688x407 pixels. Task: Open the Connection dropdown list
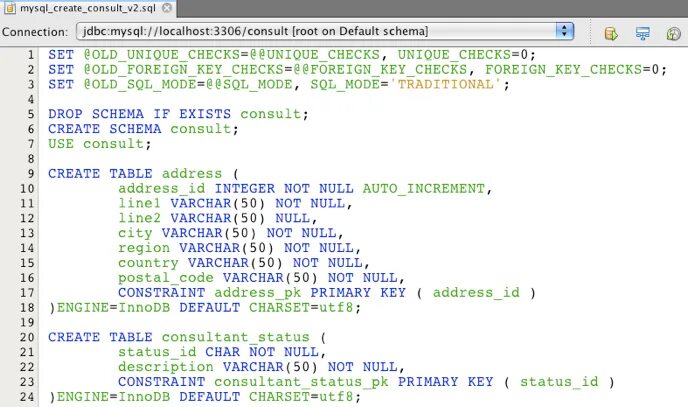[x=325, y=31]
